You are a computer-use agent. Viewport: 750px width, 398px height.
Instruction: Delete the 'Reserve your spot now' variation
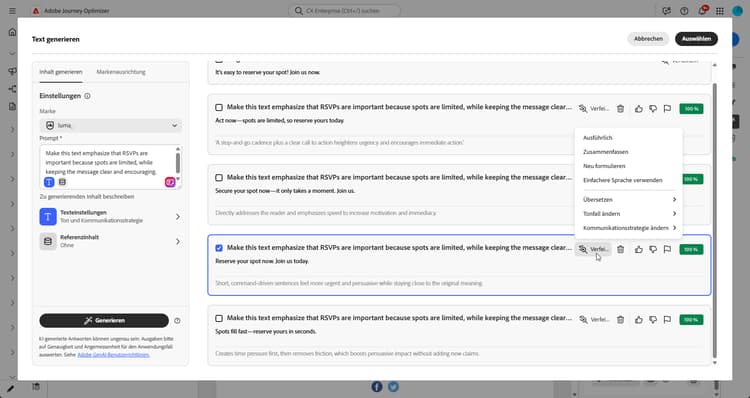click(620, 249)
